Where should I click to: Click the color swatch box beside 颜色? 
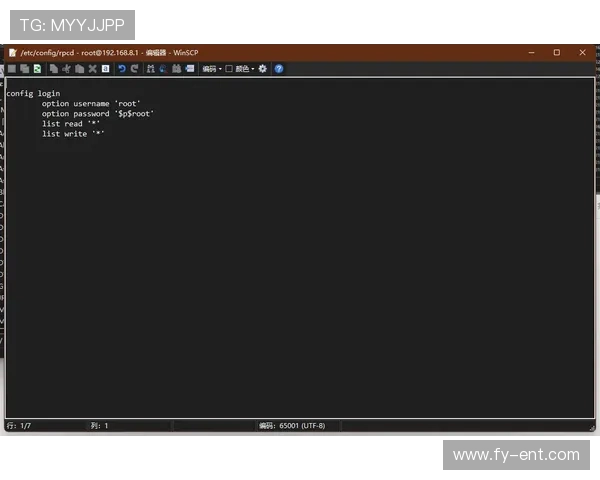point(229,69)
